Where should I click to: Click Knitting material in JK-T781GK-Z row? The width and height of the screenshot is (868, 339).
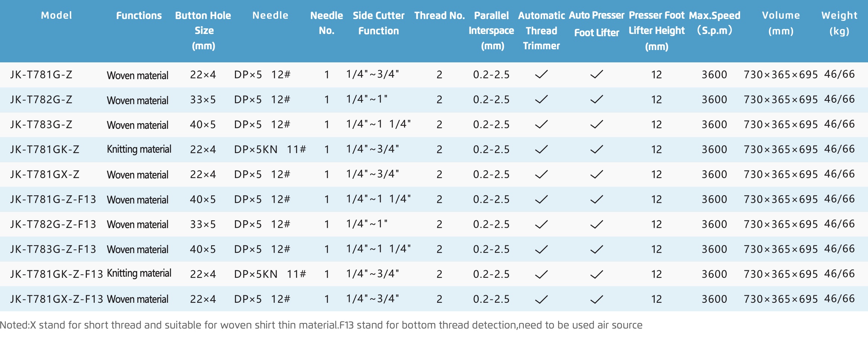pos(139,149)
